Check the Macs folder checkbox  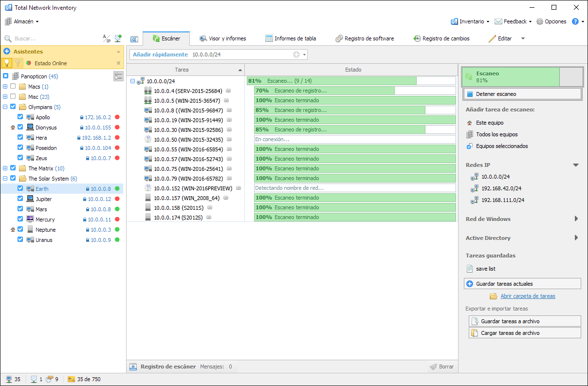[x=13, y=87]
